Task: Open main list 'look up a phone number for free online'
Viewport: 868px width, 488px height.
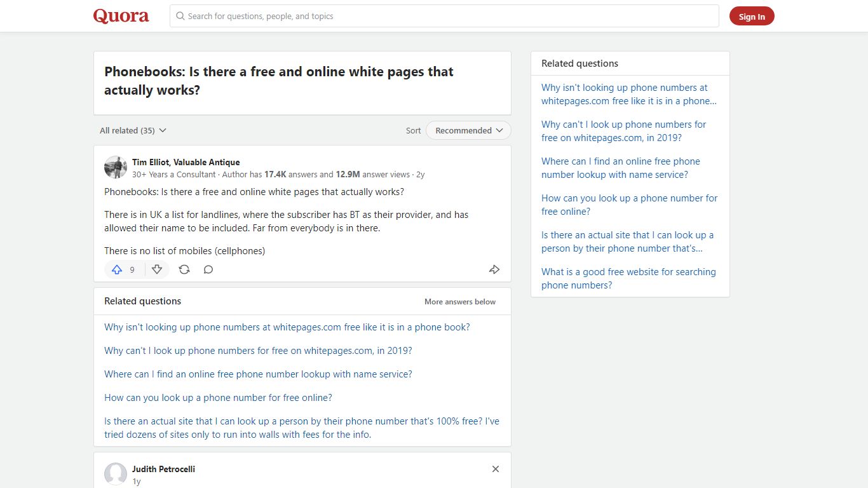Action: click(x=218, y=398)
